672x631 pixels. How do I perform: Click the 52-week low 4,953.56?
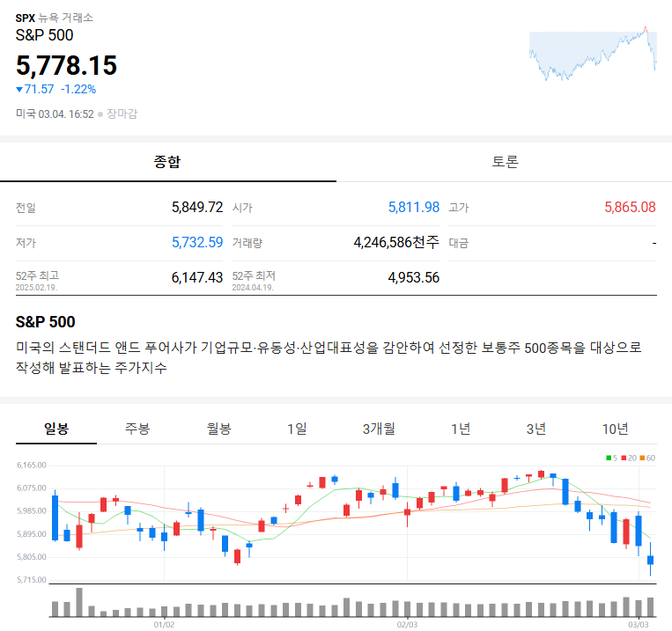(414, 277)
